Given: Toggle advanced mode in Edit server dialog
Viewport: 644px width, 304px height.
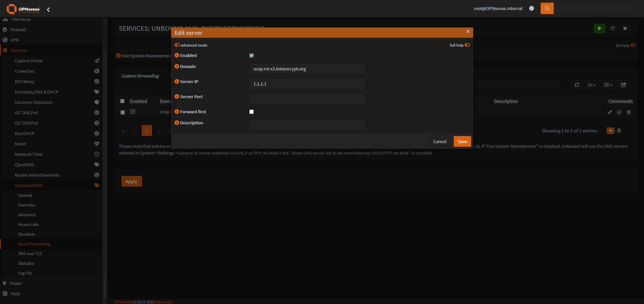Looking at the screenshot, I should pos(177,45).
